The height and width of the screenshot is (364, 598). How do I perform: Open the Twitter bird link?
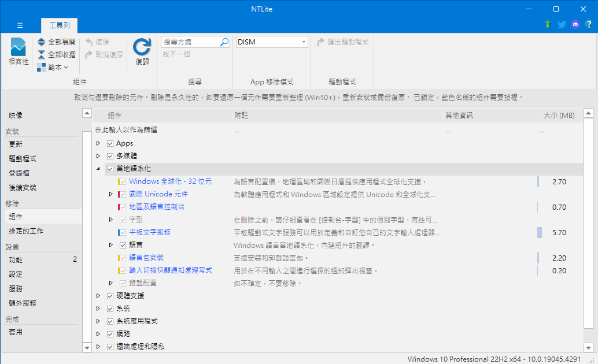click(x=562, y=24)
